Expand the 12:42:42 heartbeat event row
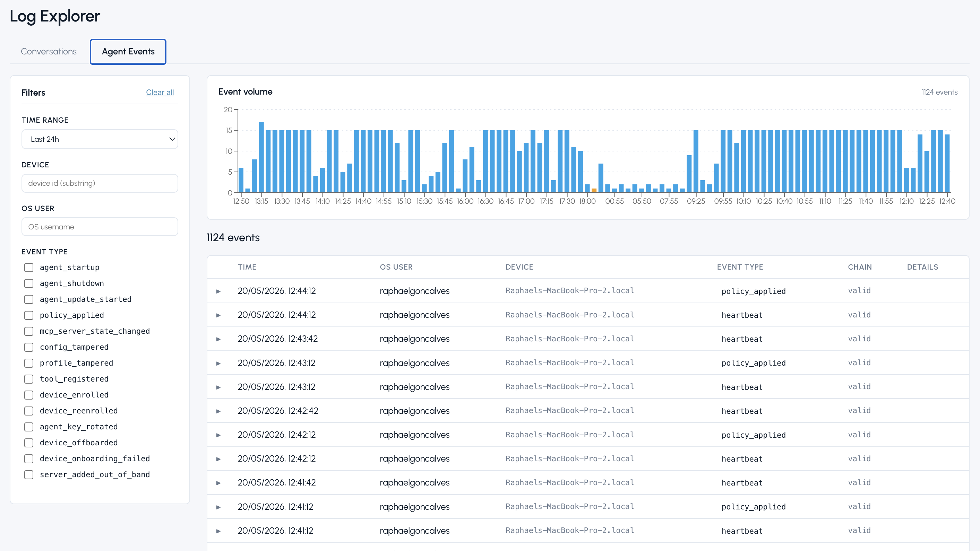Image resolution: width=980 pixels, height=551 pixels. pos(218,411)
